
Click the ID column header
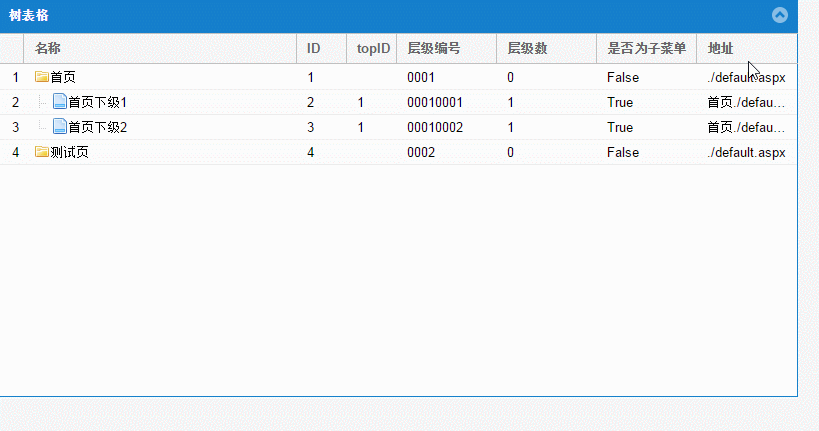point(322,49)
